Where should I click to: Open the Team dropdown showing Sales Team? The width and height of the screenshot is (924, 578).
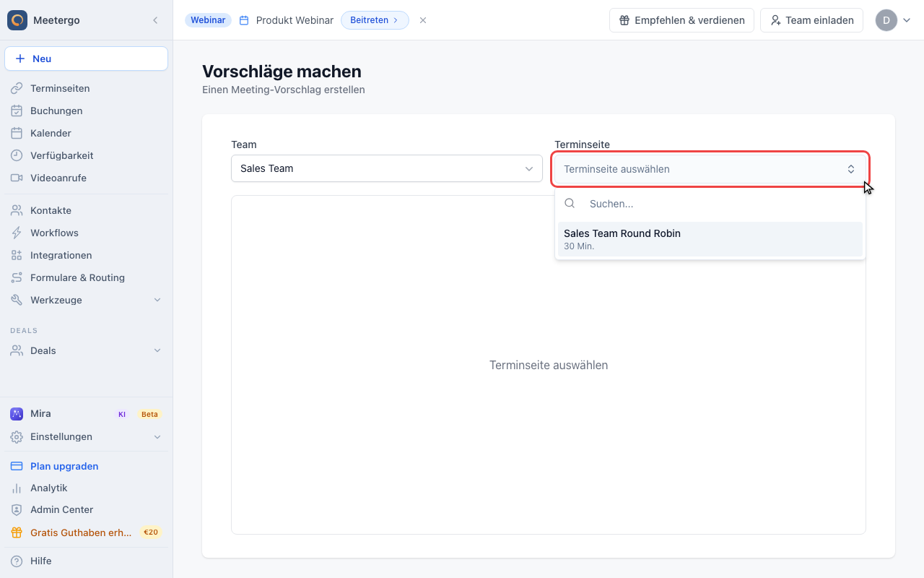tap(387, 168)
